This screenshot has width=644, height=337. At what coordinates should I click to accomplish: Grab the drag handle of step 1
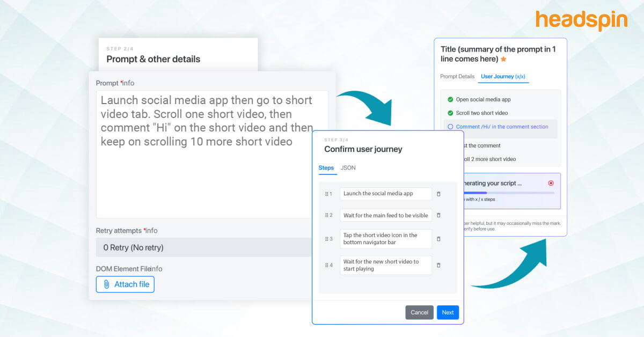coord(326,194)
